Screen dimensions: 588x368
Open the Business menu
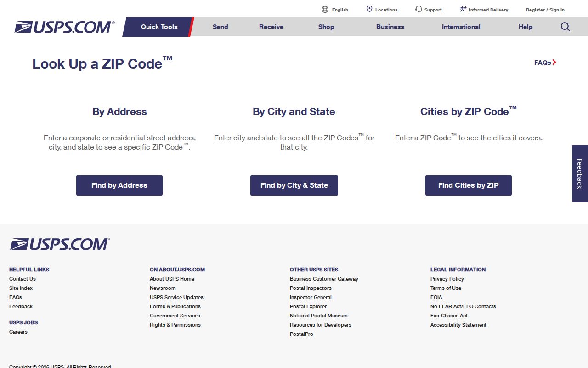pos(390,27)
